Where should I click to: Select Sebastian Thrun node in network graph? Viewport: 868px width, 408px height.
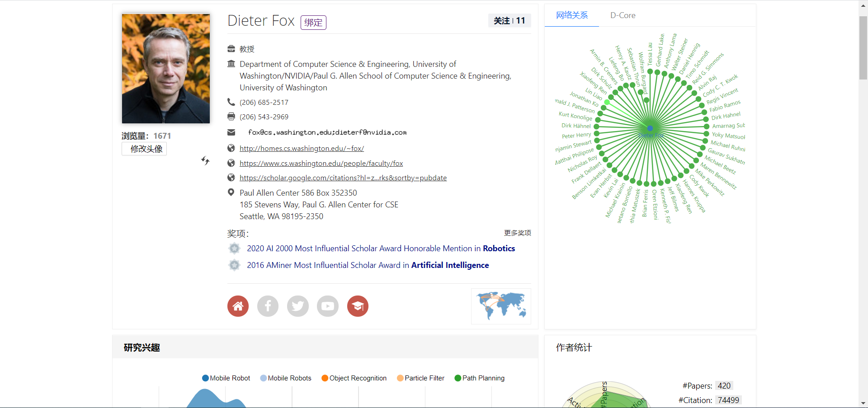click(641, 92)
